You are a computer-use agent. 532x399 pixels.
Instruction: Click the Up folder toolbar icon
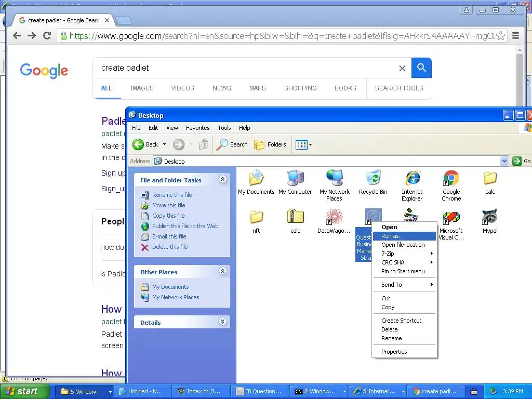pos(203,144)
